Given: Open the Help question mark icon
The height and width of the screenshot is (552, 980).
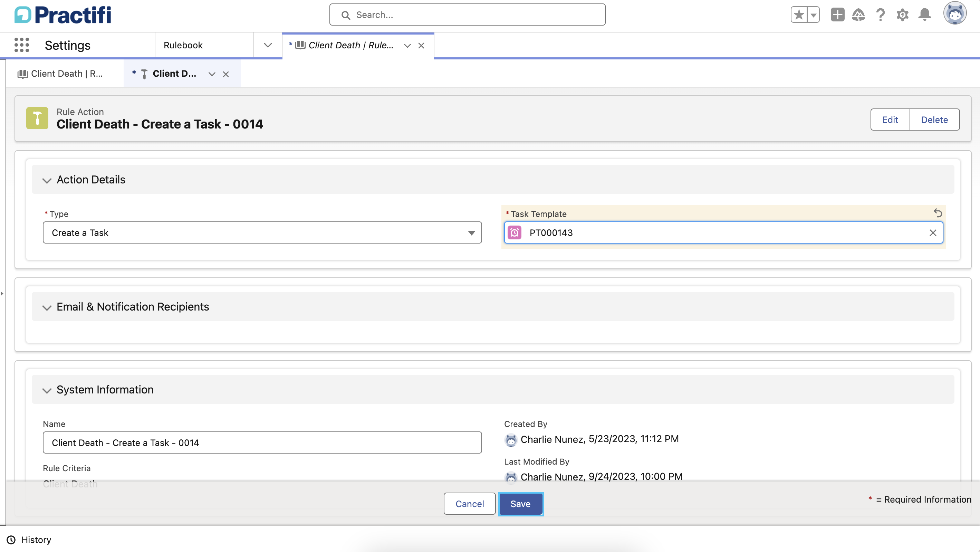Looking at the screenshot, I should coord(880,15).
